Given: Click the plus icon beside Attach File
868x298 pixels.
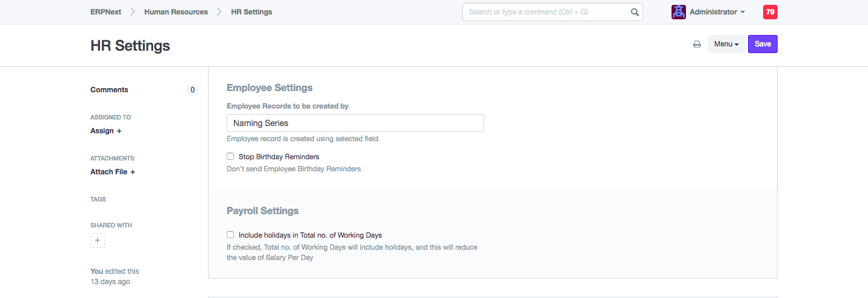Looking at the screenshot, I should (133, 172).
